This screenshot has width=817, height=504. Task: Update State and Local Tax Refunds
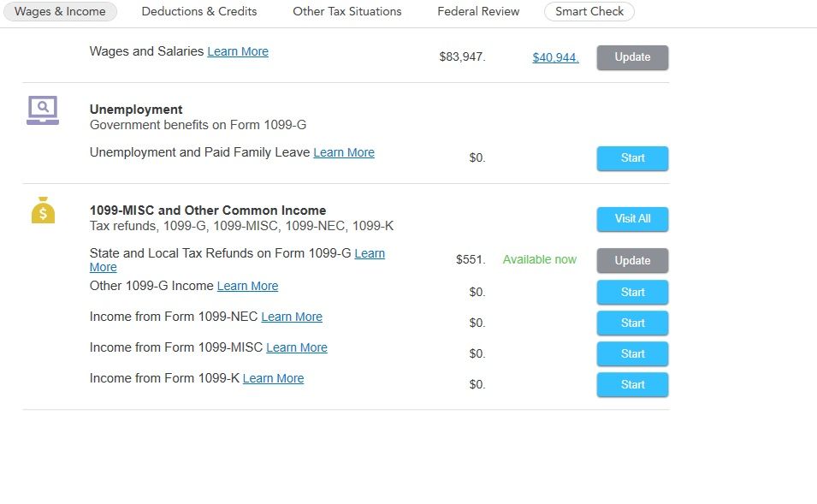(632, 261)
